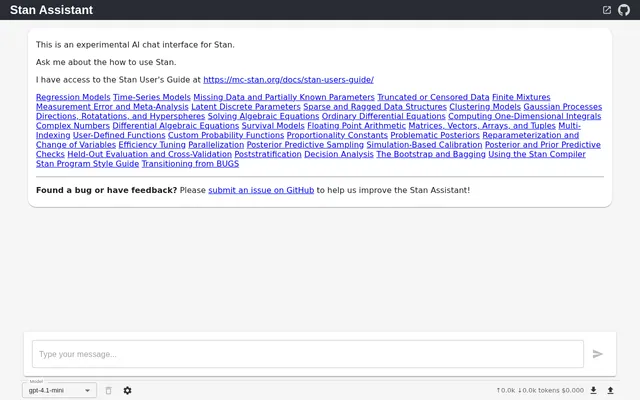
Task: Open Floating Point Arithmetic link
Action: point(356,126)
